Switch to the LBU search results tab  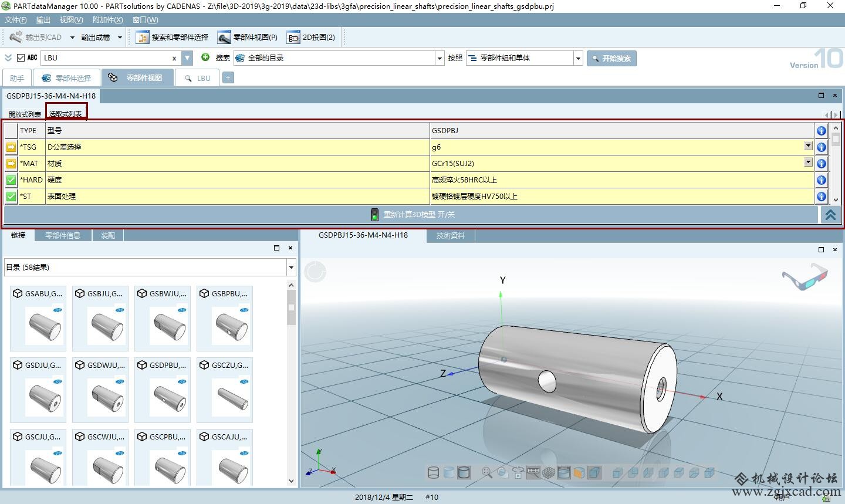click(197, 78)
